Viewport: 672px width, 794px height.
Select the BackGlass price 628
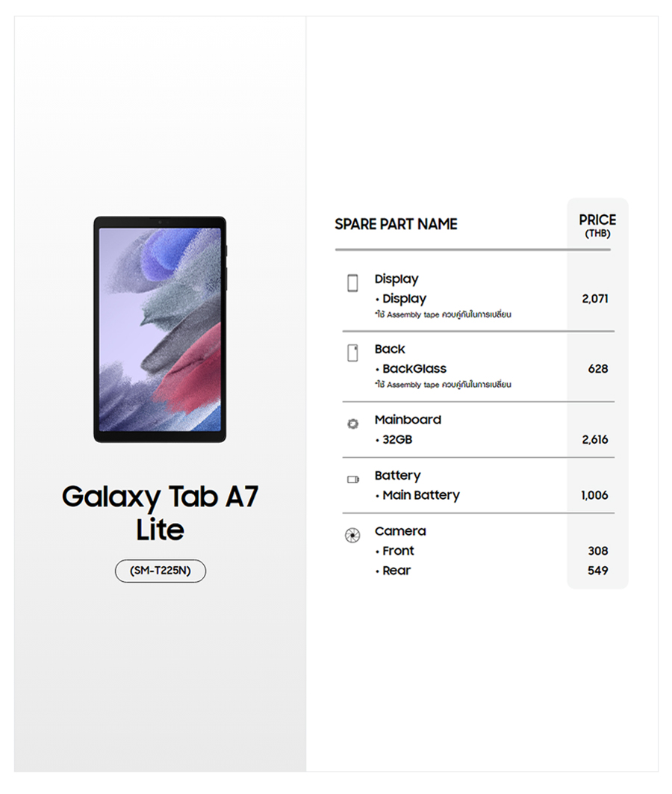tap(598, 369)
